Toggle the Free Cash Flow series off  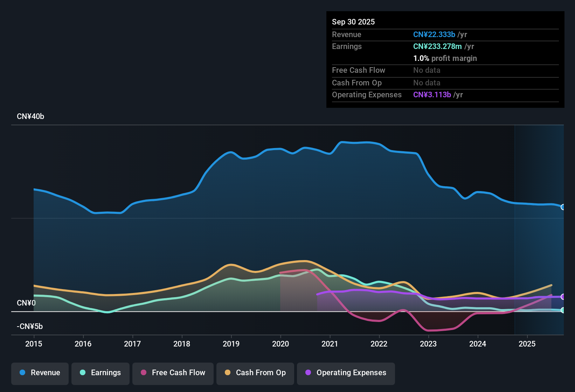(x=173, y=373)
